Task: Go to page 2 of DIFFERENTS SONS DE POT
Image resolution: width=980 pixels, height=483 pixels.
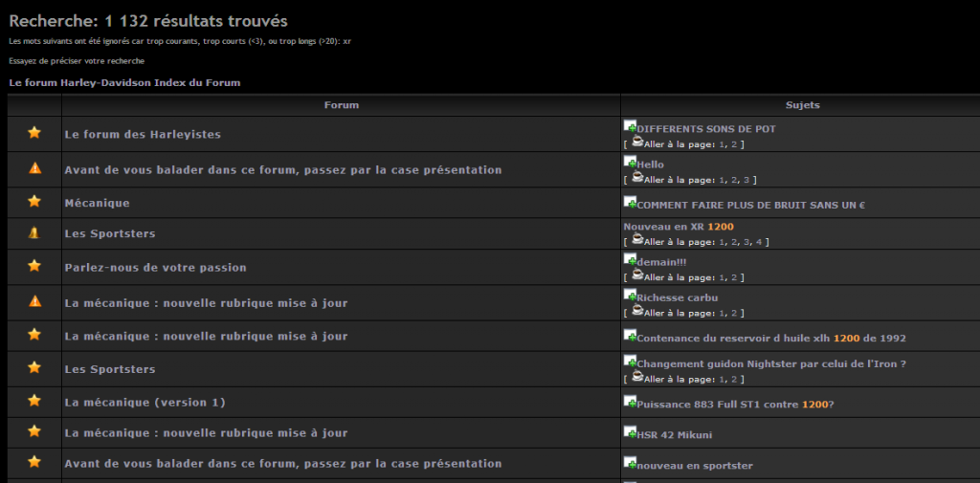Action: coord(734,144)
